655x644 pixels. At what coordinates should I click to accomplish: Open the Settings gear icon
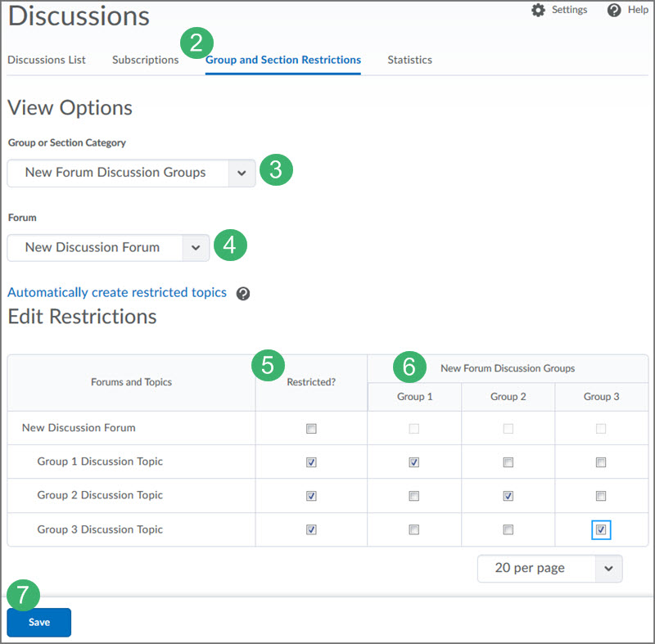(x=538, y=10)
